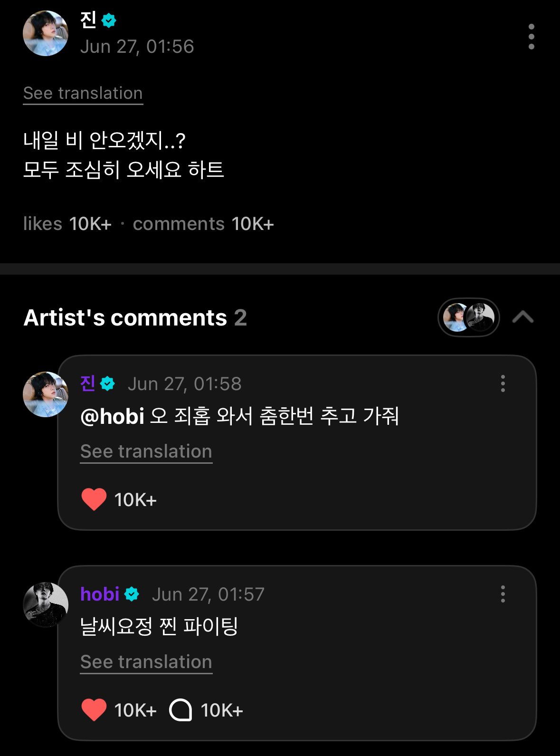
Task: Open 진's profile picture on the post
Action: (x=46, y=34)
